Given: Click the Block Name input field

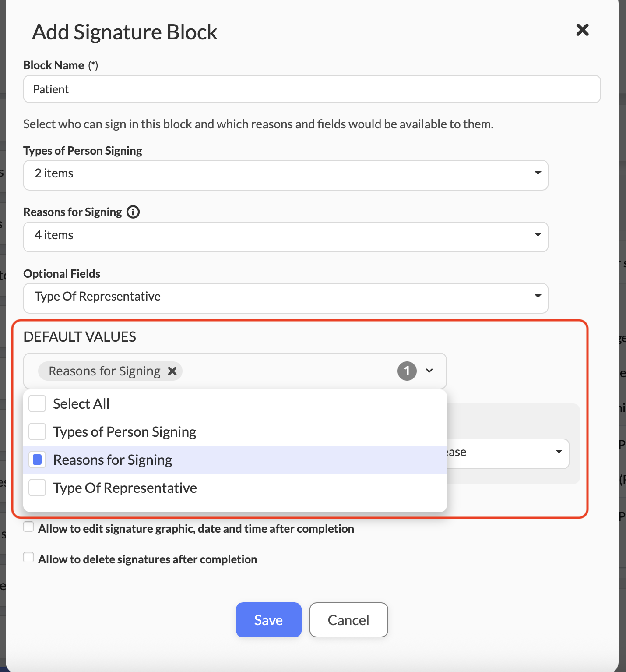Looking at the screenshot, I should point(312,89).
